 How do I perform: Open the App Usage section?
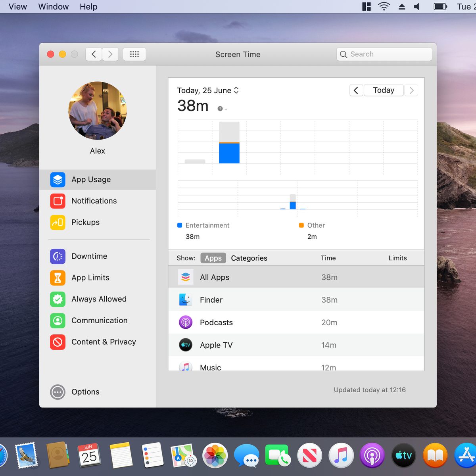pyautogui.click(x=98, y=180)
